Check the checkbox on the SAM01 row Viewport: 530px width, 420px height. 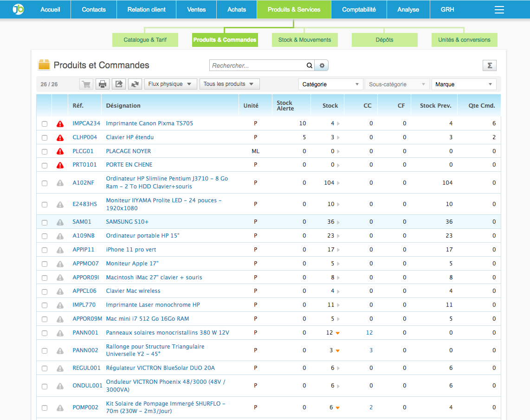(44, 222)
